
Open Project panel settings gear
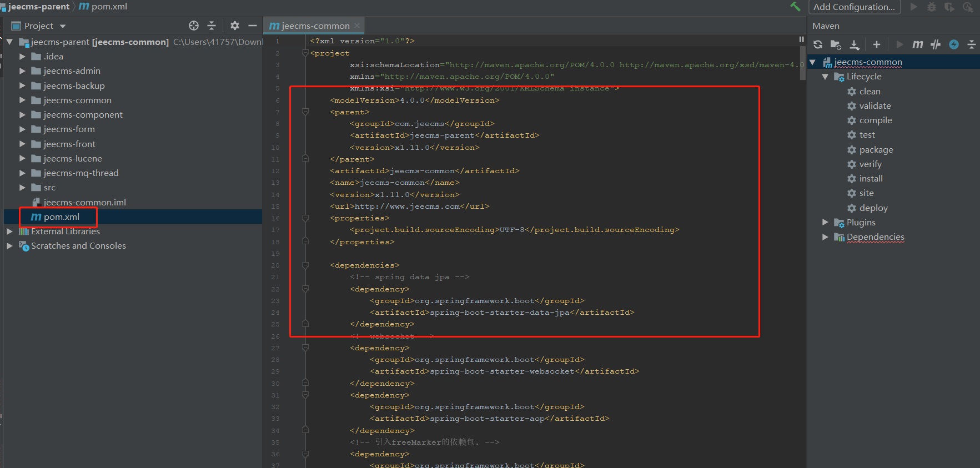[x=234, y=26]
